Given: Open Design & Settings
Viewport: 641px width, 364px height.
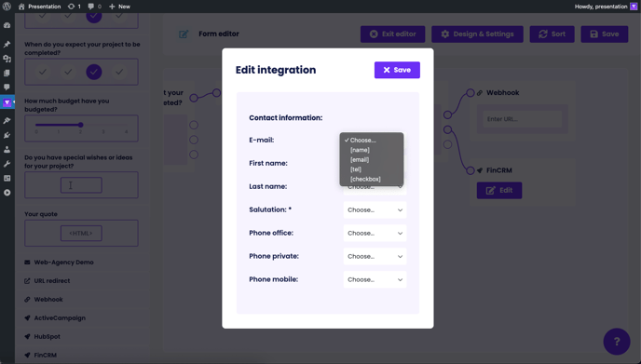Looking at the screenshot, I should click(477, 34).
